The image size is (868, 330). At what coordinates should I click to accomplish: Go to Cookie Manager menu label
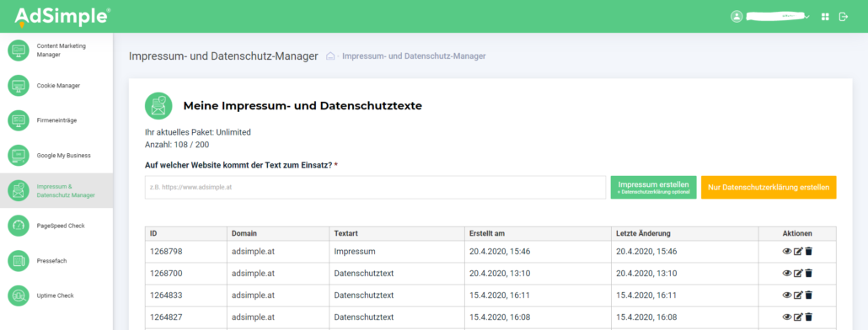[58, 86]
